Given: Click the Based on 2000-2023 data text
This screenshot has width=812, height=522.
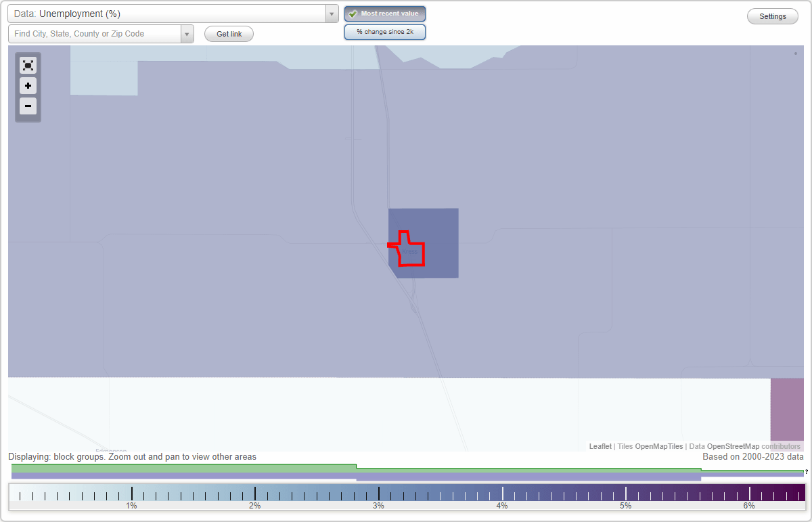Looking at the screenshot, I should tap(753, 457).
